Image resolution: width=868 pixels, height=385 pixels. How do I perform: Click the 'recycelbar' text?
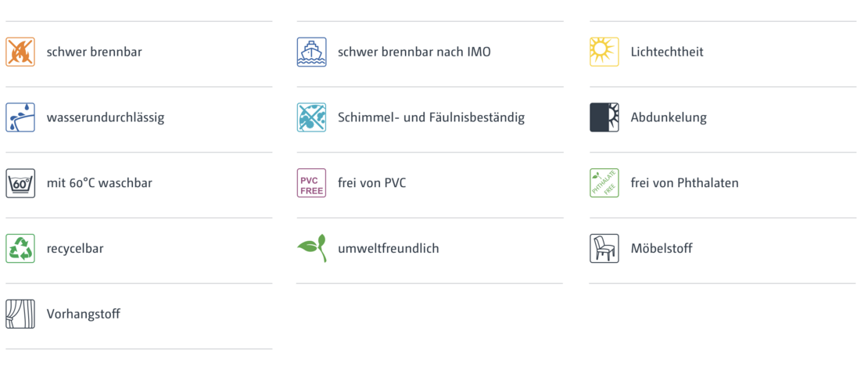pyautogui.click(x=75, y=249)
